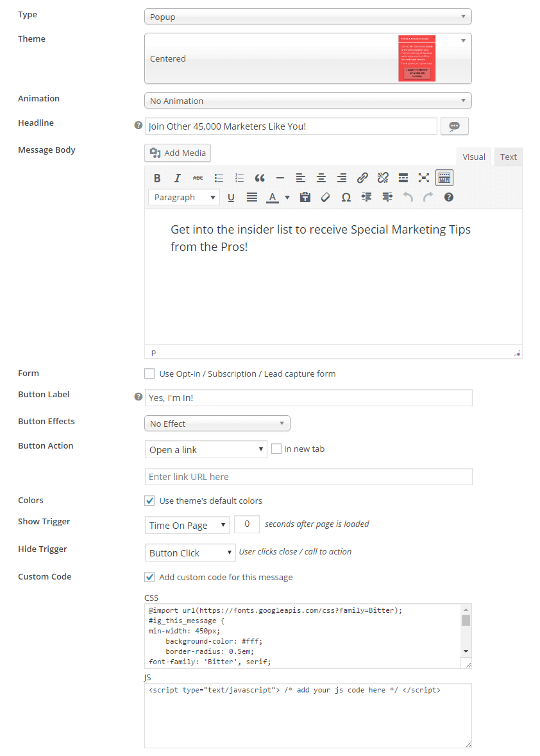This screenshot has height=756, width=540.
Task: Underline the selected text
Action: (x=232, y=197)
